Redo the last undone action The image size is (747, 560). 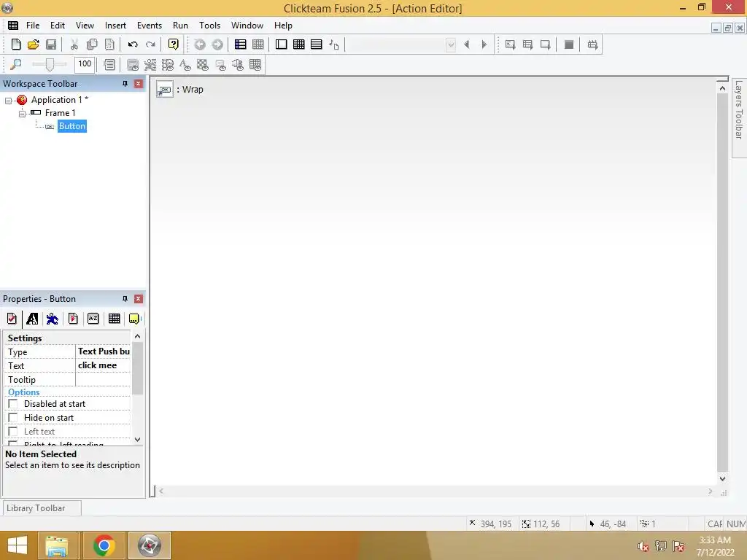tap(150, 44)
